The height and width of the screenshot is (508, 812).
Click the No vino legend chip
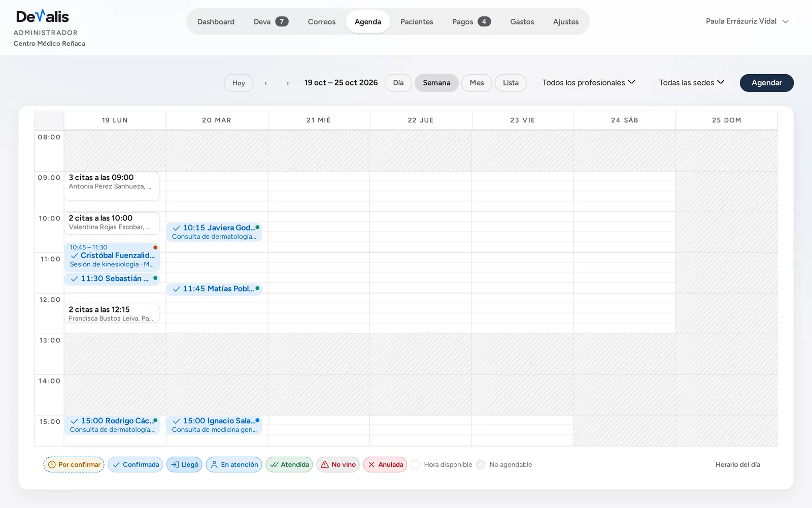pyautogui.click(x=338, y=464)
